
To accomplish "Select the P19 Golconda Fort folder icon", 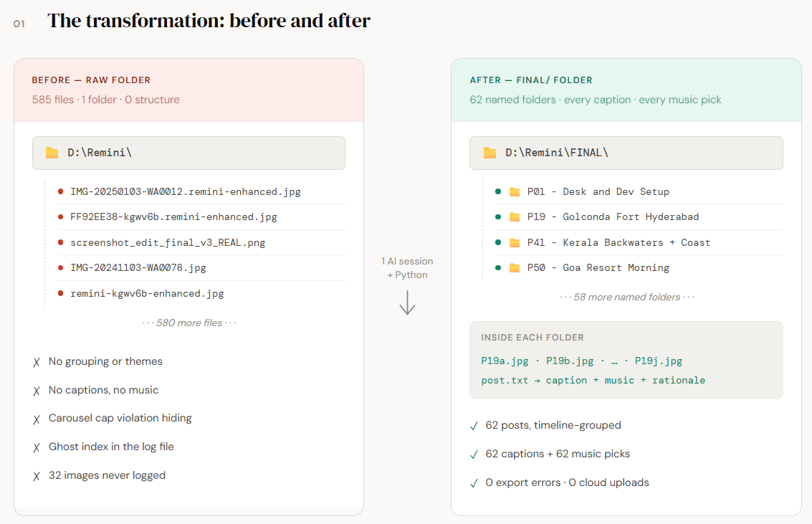I will 515,217.
